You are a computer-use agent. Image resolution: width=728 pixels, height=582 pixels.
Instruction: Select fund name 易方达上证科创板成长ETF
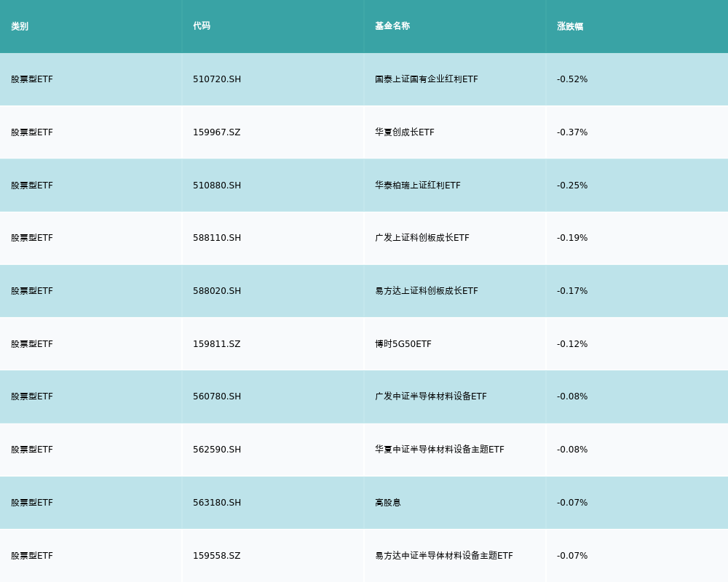click(x=426, y=291)
